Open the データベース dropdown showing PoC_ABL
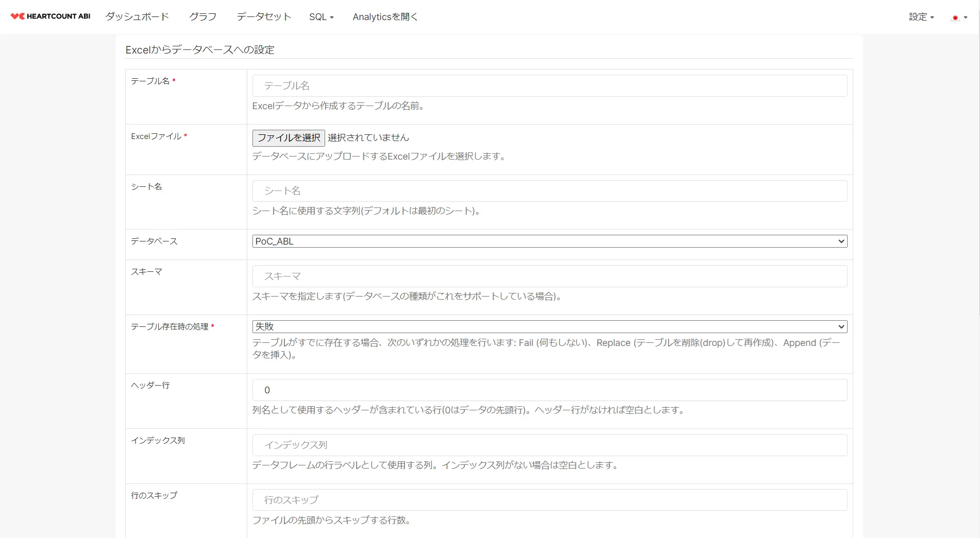 point(550,241)
